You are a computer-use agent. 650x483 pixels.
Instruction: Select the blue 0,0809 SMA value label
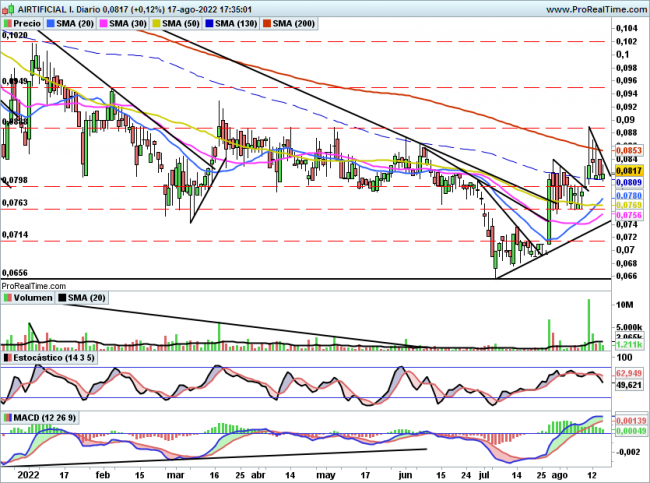(x=627, y=184)
